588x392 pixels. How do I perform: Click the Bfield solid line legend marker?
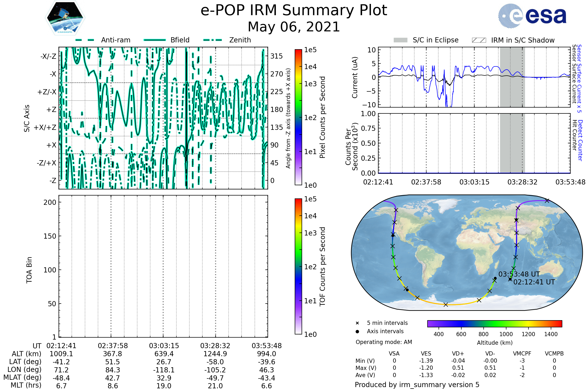(155, 40)
